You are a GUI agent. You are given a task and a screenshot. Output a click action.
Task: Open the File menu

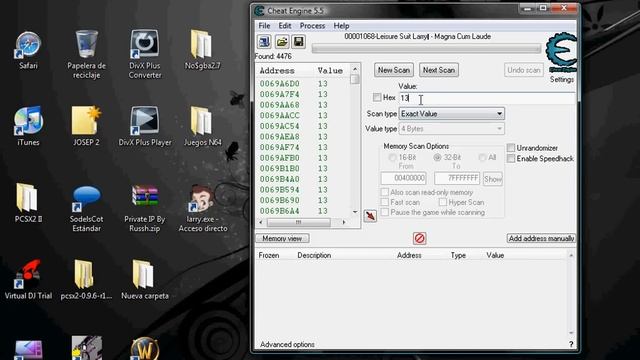tap(264, 26)
